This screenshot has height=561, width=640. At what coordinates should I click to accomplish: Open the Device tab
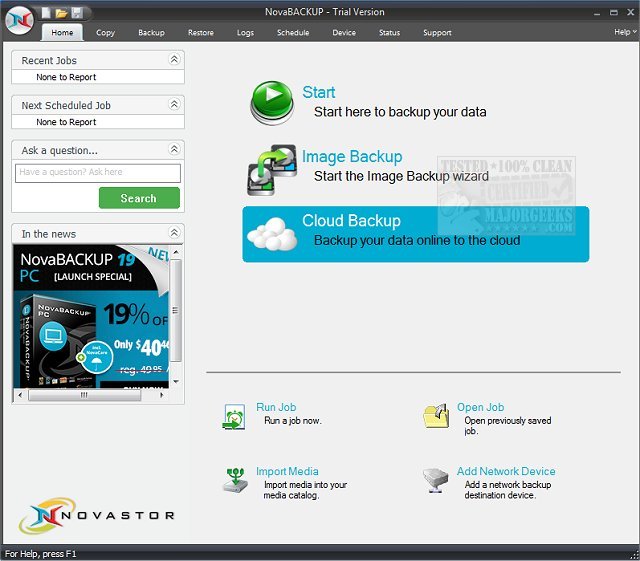pos(344,33)
